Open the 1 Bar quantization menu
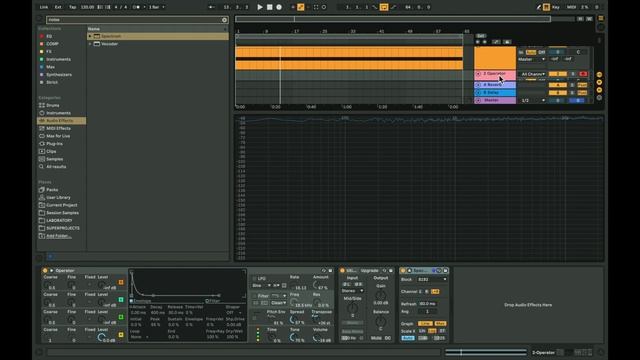Screen dimensions: 640x360 coord(157,7)
